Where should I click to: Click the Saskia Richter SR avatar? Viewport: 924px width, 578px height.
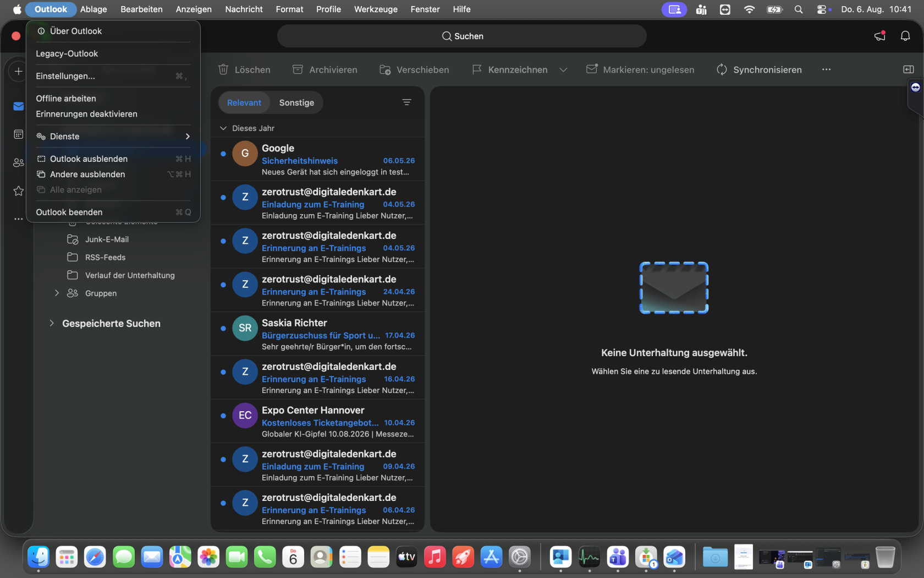[x=245, y=328]
